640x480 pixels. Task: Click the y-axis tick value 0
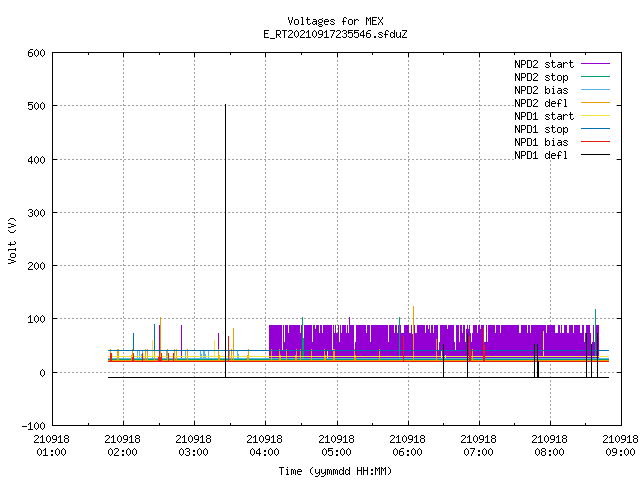(42, 373)
